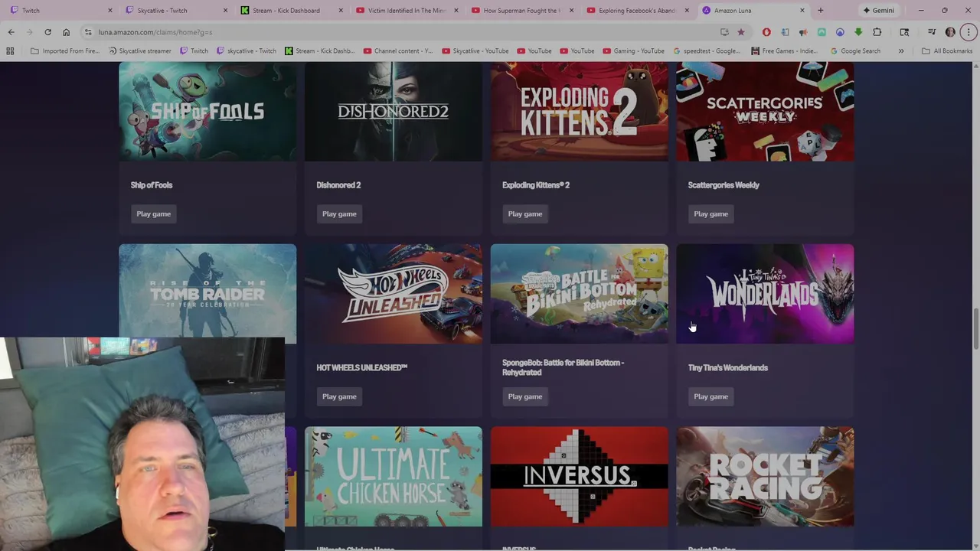The width and height of the screenshot is (980, 551).
Task: Play game for Ship of Fools
Action: point(153,214)
